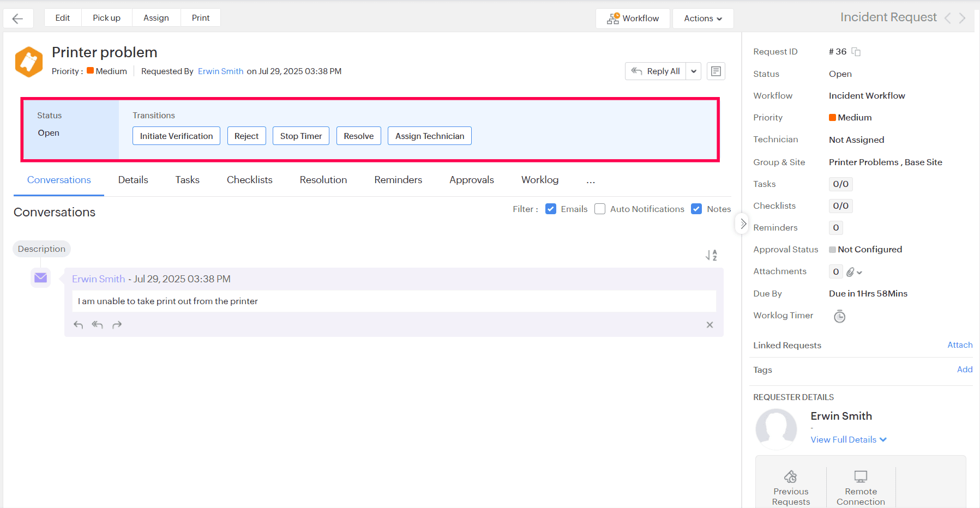Uncheck the Notes filter
The width and height of the screenshot is (980, 508).
[x=696, y=209]
